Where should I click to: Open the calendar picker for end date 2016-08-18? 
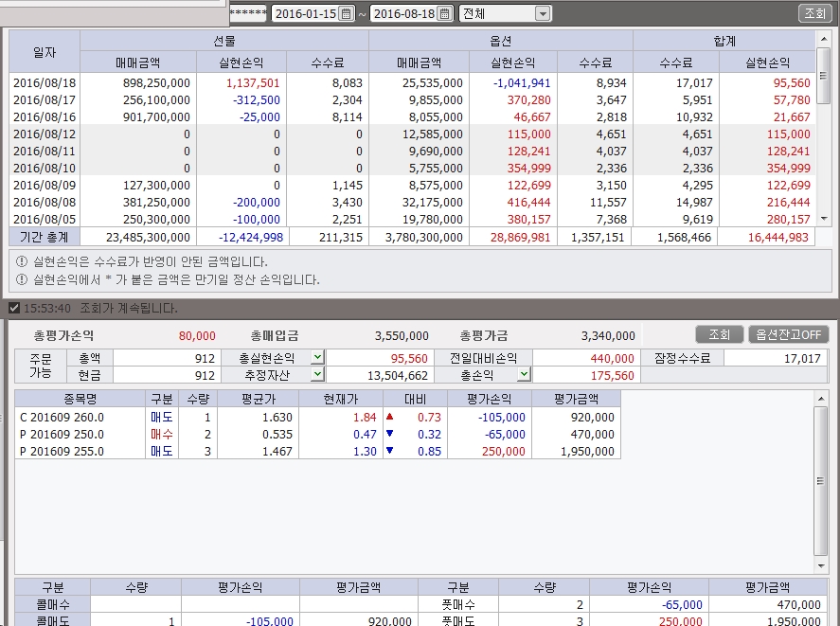pos(445,14)
